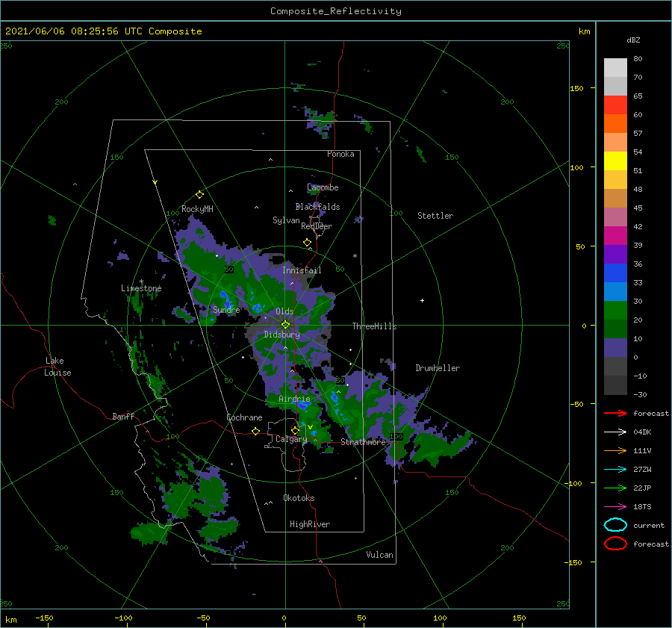Click the Limestone label
The width and height of the screenshot is (672, 628).
(141, 288)
